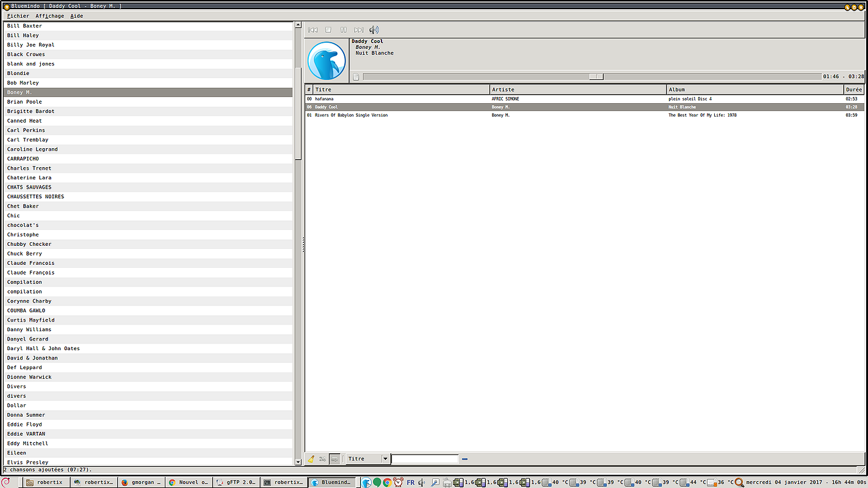Select Rivers Of Babylon Single Version track

pyautogui.click(x=585, y=115)
